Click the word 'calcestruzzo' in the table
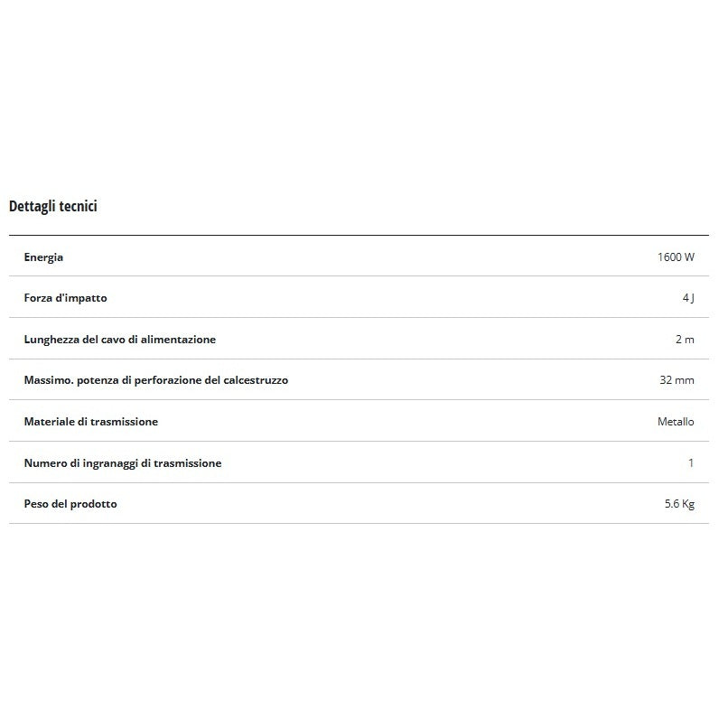Viewport: 728px width, 728px height. (255, 381)
